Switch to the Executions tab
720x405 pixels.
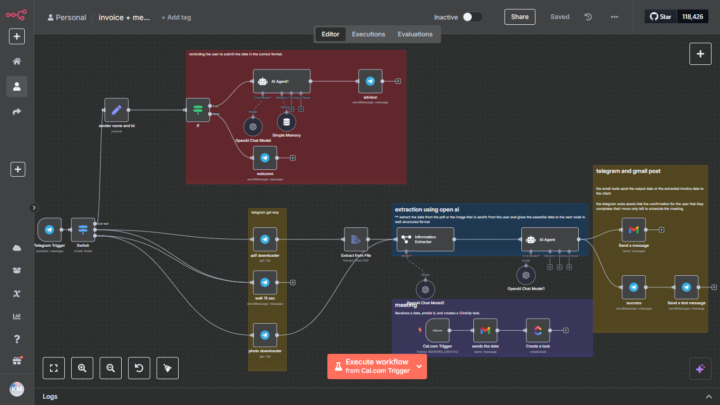tap(368, 34)
